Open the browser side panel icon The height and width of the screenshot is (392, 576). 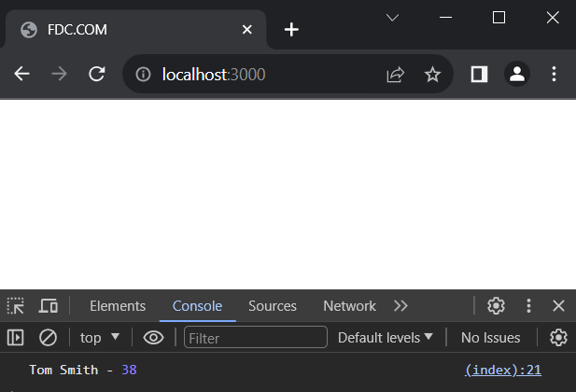tap(479, 75)
